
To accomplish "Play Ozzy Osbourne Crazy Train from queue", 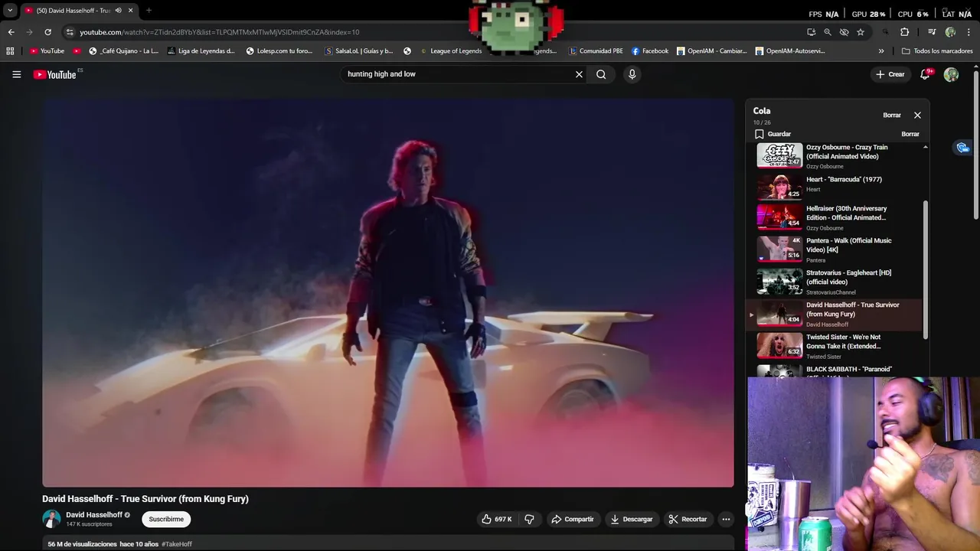I will [835, 155].
